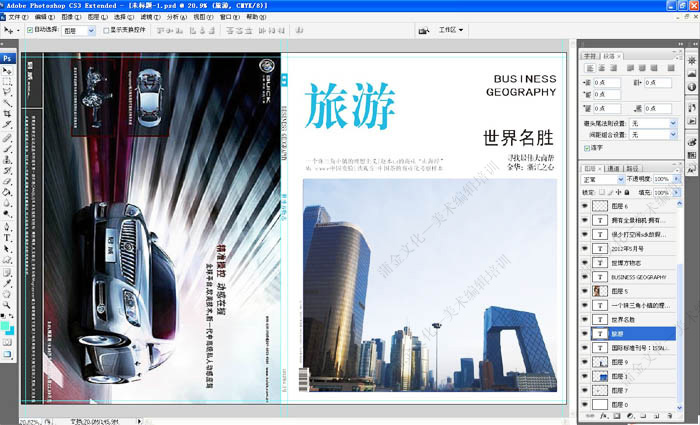700x425 pixels.
Task: Hide the BUSINESS GEOGRAPHY text layer
Action: (584, 277)
